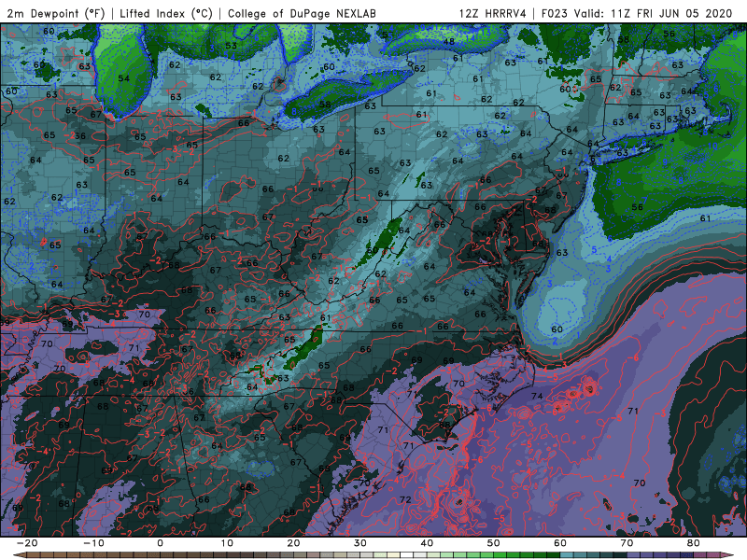Viewport: 747px width, 560px height.
Task: Click the 10 label on the color scale
Action: point(227,543)
